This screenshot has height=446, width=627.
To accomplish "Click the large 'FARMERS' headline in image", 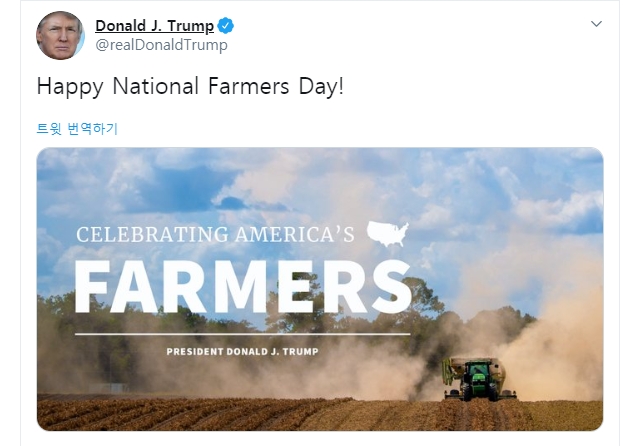I will (x=242, y=286).
